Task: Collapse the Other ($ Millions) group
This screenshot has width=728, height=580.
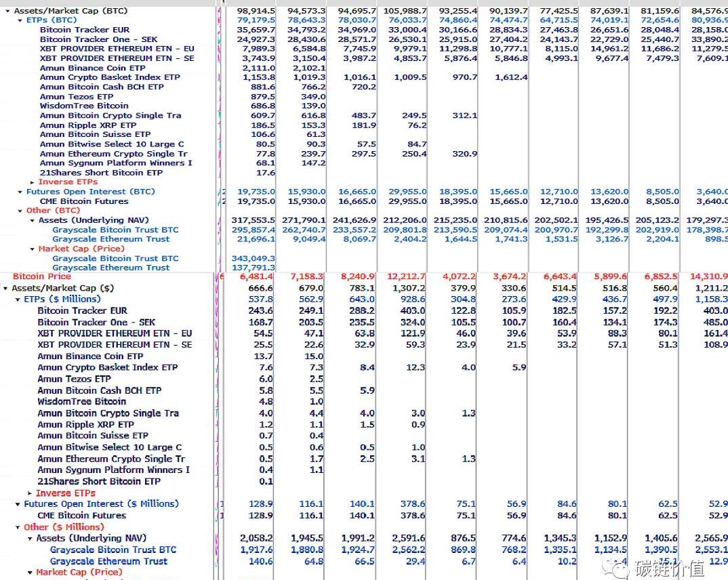Action: click(x=18, y=527)
